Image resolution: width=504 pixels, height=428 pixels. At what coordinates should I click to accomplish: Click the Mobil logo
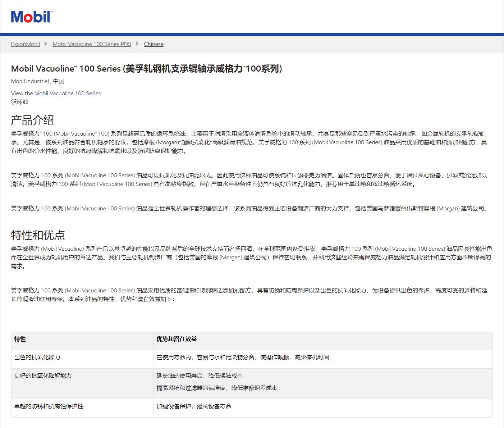pyautogui.click(x=31, y=17)
